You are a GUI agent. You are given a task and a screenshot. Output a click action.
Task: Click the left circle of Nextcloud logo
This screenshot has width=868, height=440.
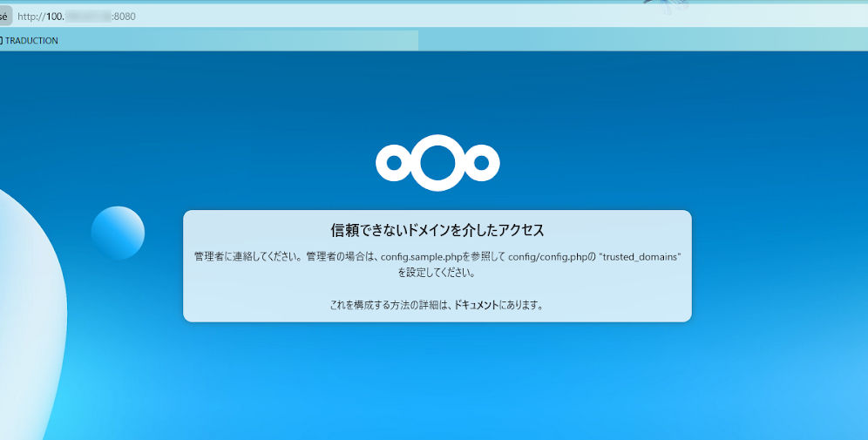(393, 162)
